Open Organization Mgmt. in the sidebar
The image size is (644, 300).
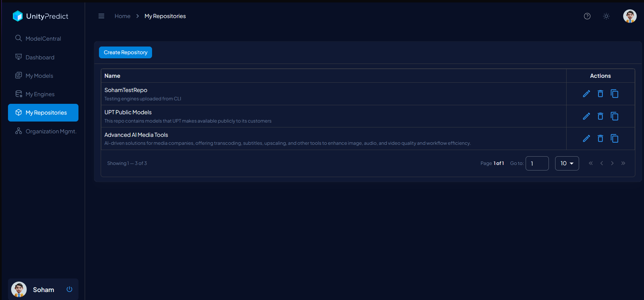(x=51, y=131)
